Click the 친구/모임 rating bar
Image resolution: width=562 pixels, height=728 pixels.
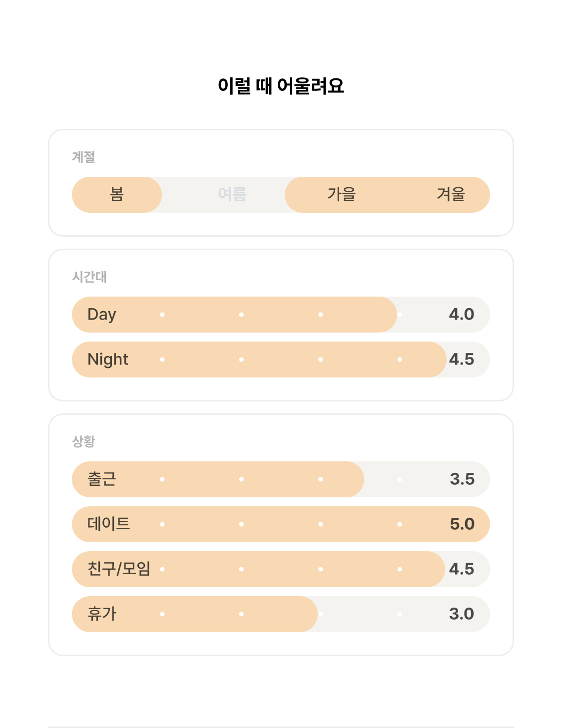coord(281,569)
